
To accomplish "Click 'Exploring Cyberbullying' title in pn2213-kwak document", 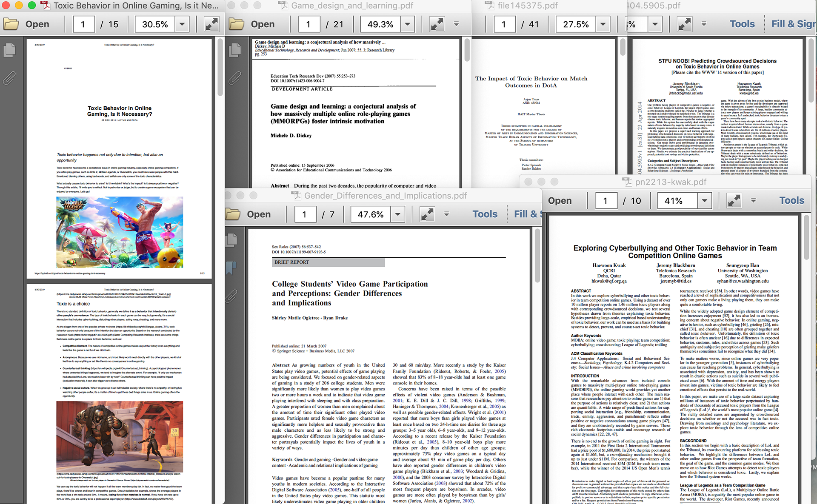I will pos(675,252).
